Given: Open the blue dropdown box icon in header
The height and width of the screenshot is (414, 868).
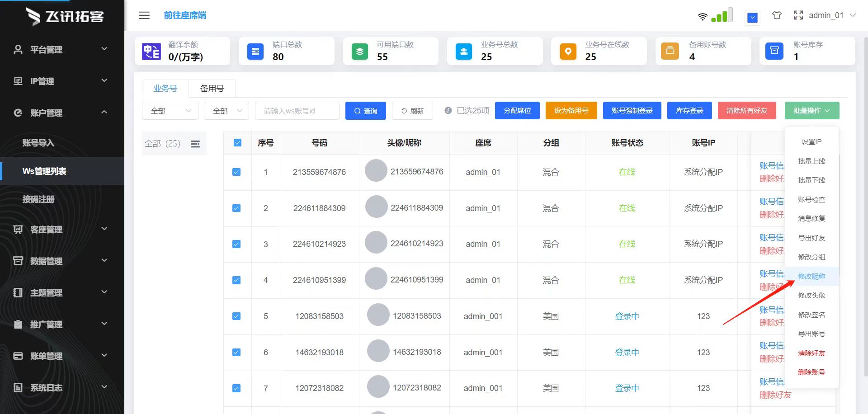Looking at the screenshot, I should (752, 18).
